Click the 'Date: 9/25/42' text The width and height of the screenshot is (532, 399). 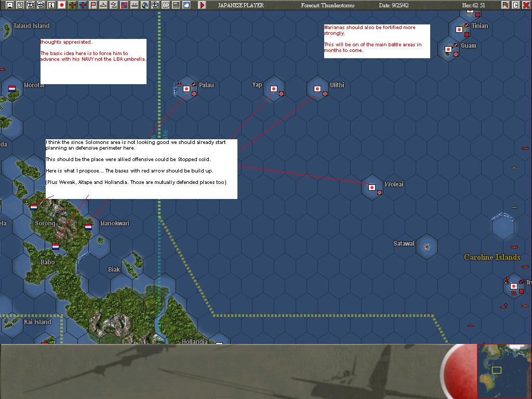(394, 5)
